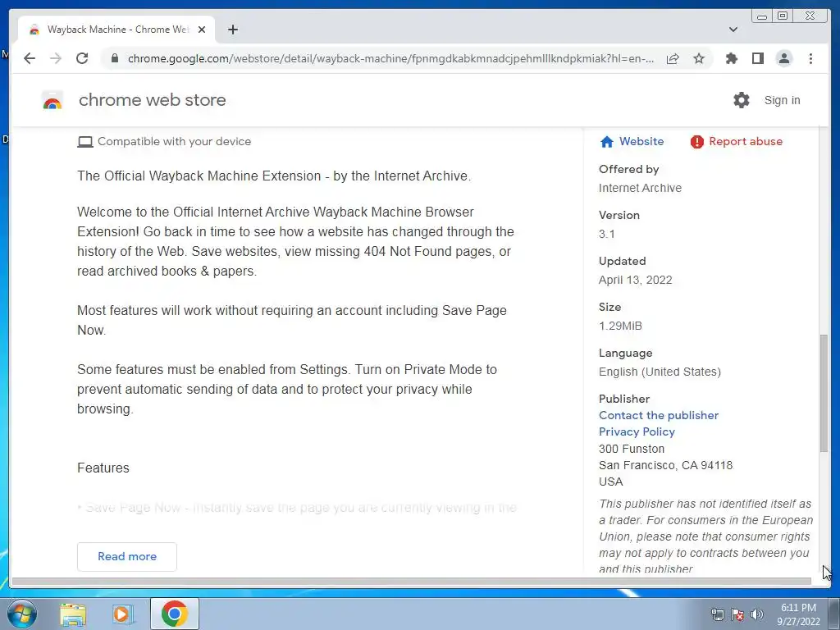Click the 'Compatible with your device' text

tap(174, 141)
